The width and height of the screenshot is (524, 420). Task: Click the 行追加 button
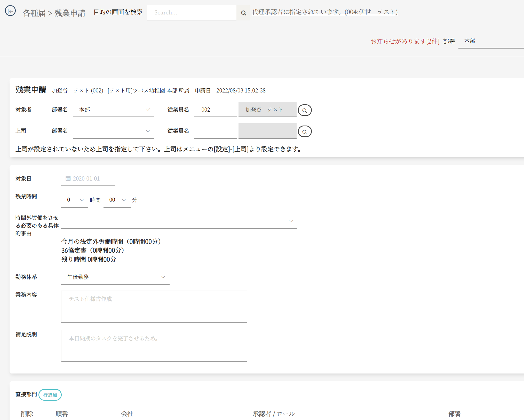[x=50, y=395]
